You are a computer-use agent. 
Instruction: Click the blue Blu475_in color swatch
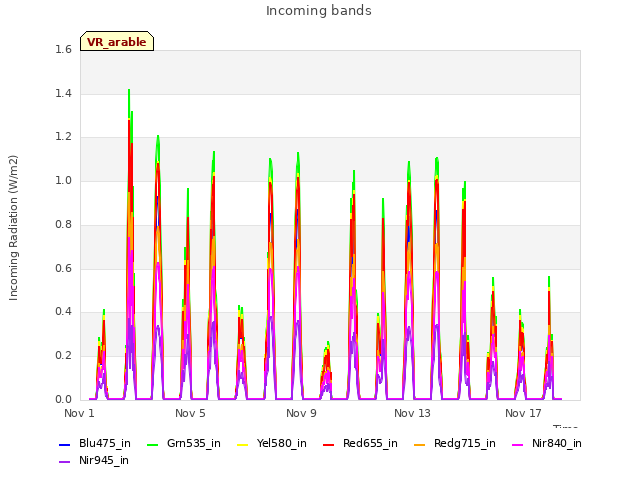65,444
